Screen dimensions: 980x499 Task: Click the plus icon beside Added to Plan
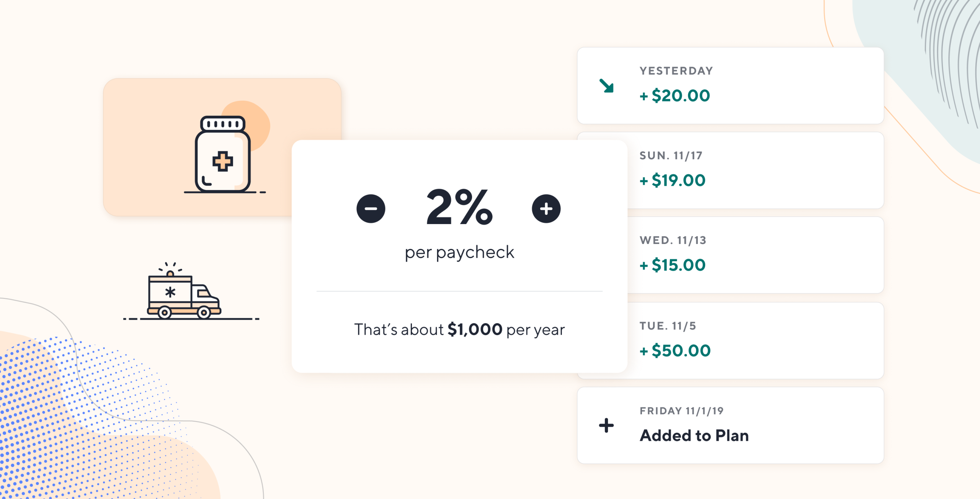[606, 425]
